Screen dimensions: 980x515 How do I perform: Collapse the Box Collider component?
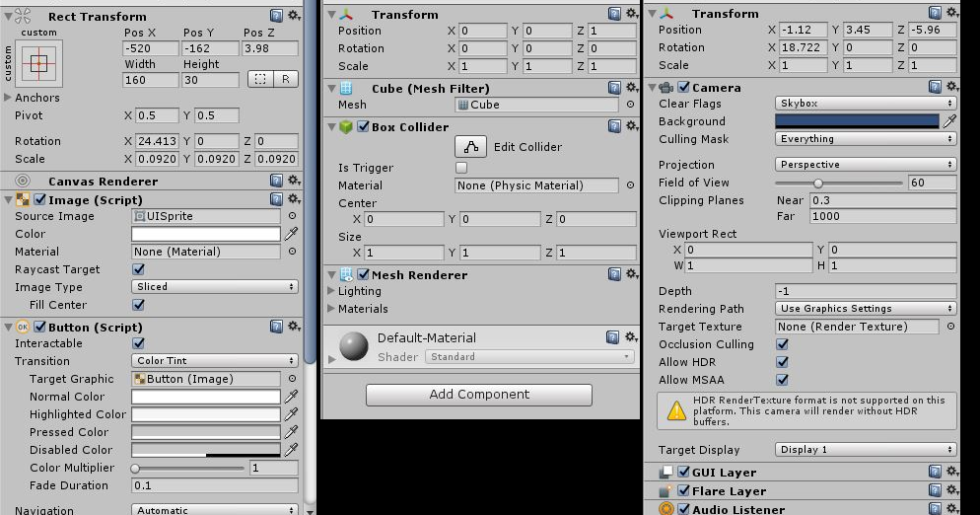click(332, 127)
